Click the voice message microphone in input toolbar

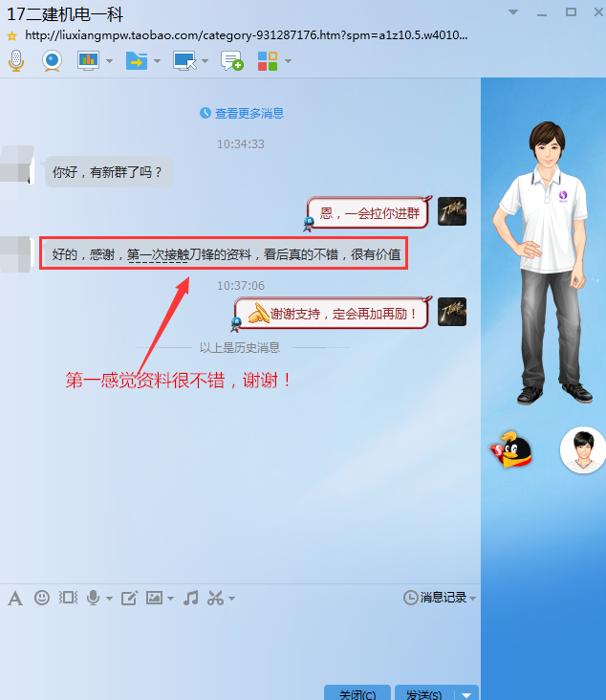(93, 598)
